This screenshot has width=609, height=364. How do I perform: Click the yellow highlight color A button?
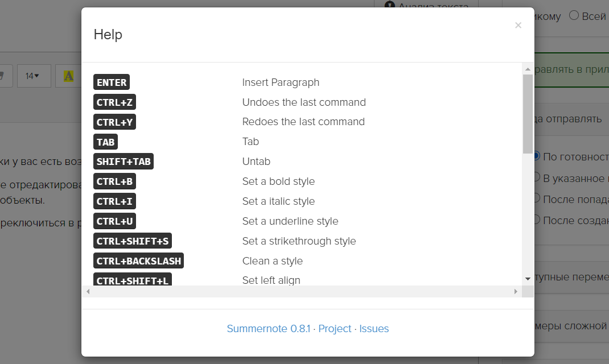(69, 76)
